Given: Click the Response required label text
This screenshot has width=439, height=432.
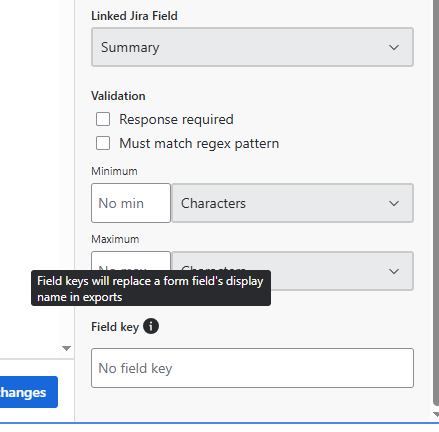Looking at the screenshot, I should pos(176,119).
